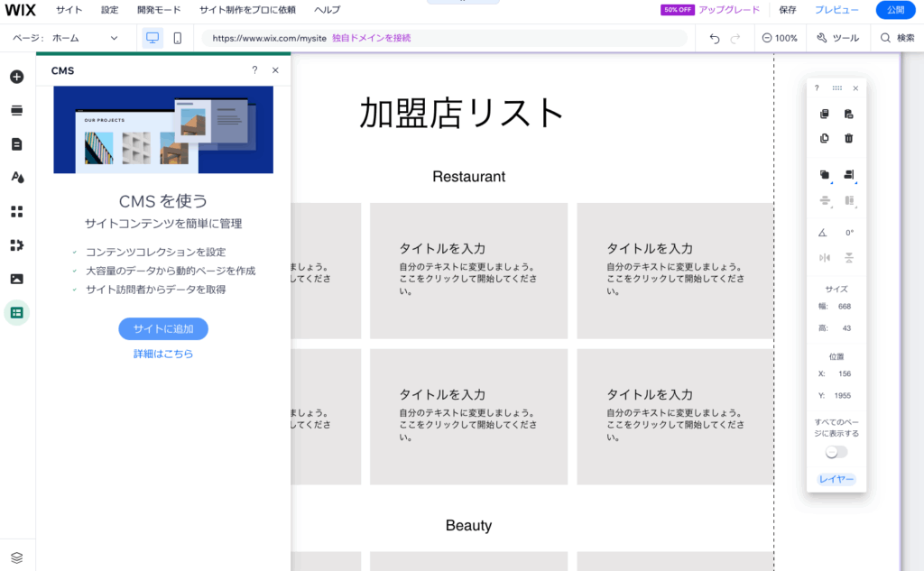Flip the selected element horizontally
The height and width of the screenshot is (571, 924).
point(823,257)
